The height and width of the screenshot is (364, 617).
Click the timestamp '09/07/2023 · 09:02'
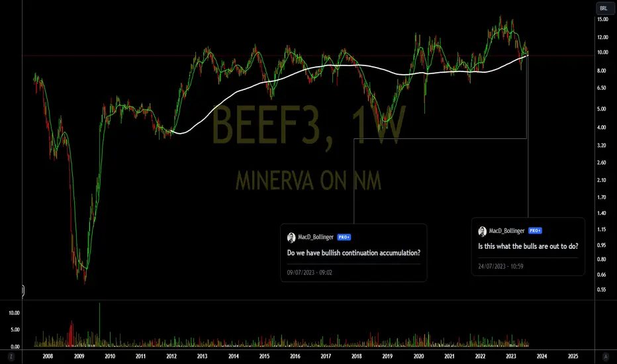click(309, 272)
